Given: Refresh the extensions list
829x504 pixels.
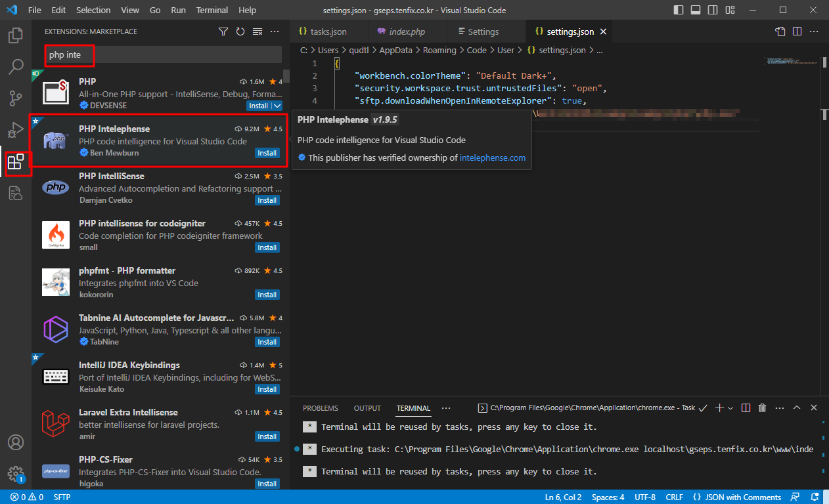Looking at the screenshot, I should coord(240,31).
